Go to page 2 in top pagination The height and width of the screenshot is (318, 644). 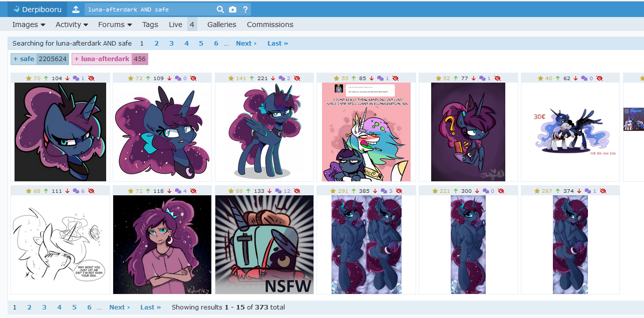156,44
